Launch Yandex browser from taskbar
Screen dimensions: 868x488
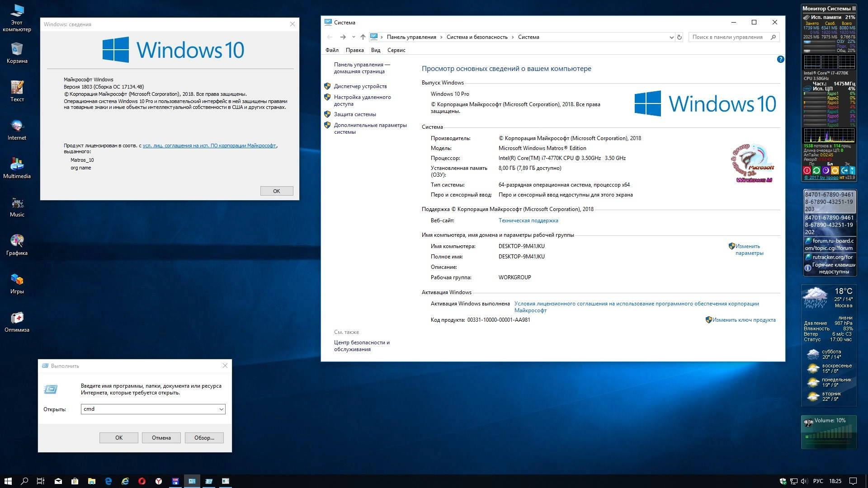(159, 481)
